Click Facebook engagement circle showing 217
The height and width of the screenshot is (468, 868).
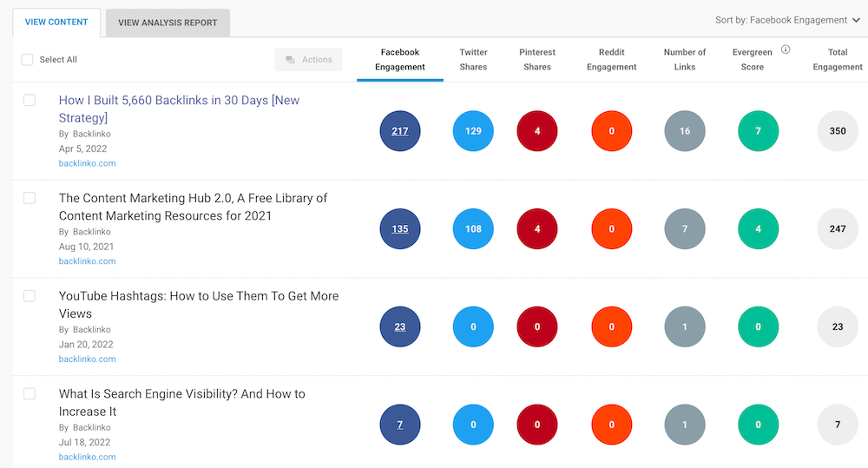point(400,131)
